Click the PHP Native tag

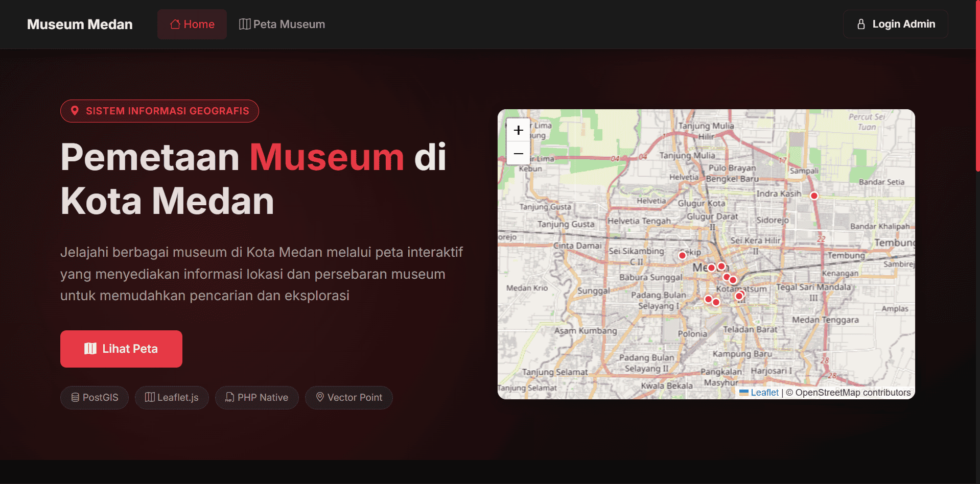pyautogui.click(x=257, y=397)
